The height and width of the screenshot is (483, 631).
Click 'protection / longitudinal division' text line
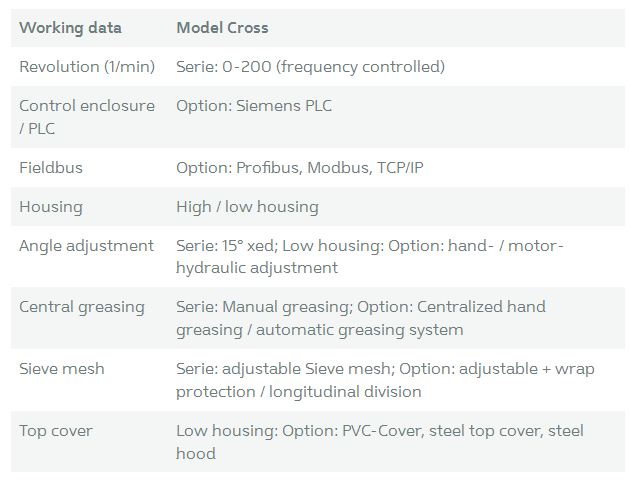pos(298,392)
